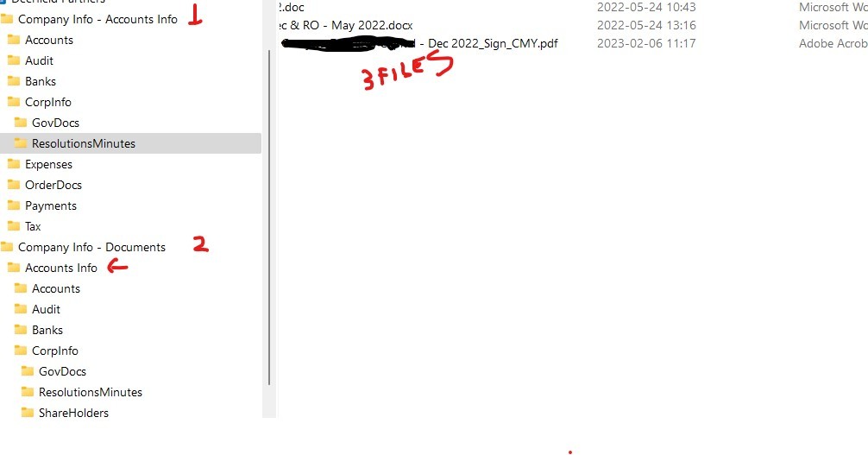Select the Banks folder icon in first tree
Screen dimensions: 868x455
point(14,81)
